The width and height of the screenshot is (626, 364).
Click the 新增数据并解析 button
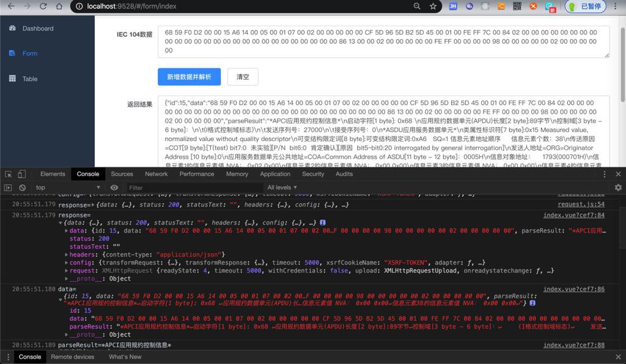[190, 76]
